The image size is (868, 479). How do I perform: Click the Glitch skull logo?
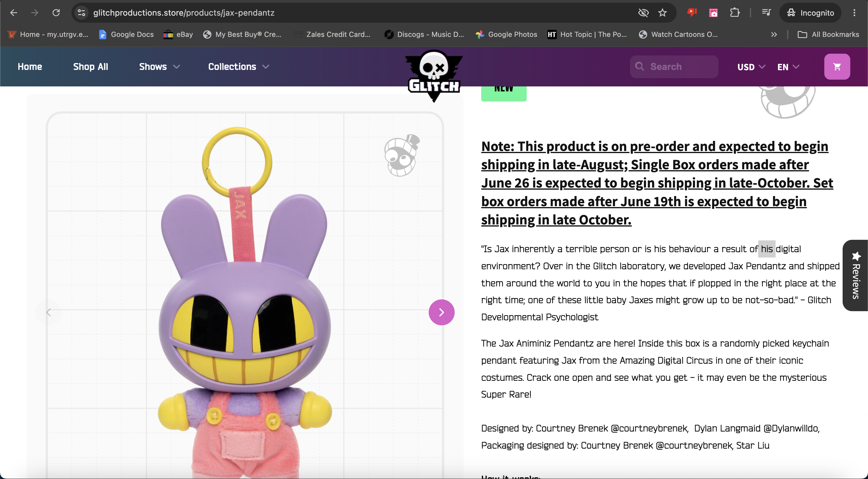tap(434, 76)
